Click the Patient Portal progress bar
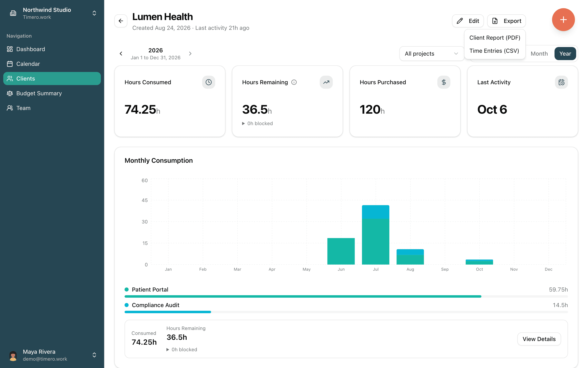 pyautogui.click(x=346, y=296)
